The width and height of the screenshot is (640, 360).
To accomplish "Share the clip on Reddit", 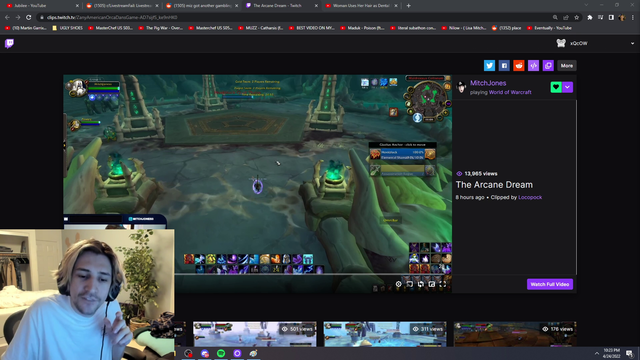I will pyautogui.click(x=518, y=65).
